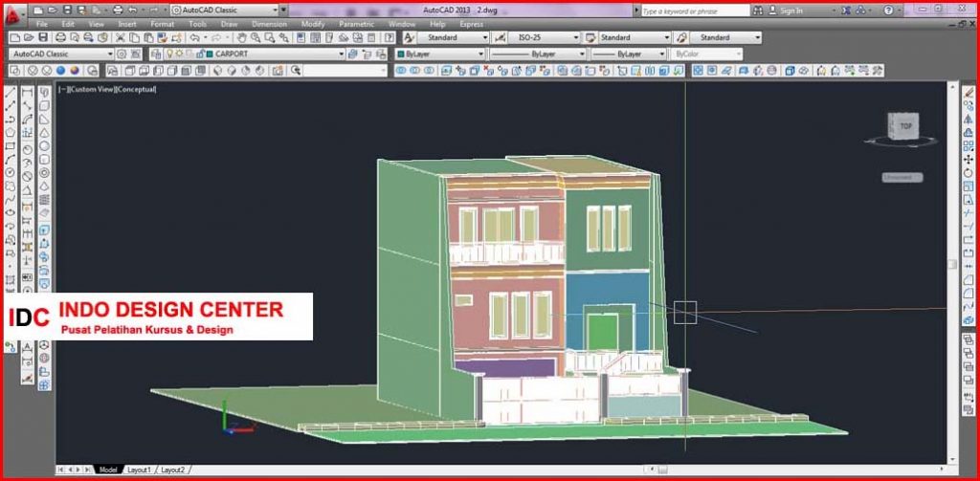Viewport: 980px width, 481px height.
Task: Open the Dimension menu
Action: click(x=269, y=24)
